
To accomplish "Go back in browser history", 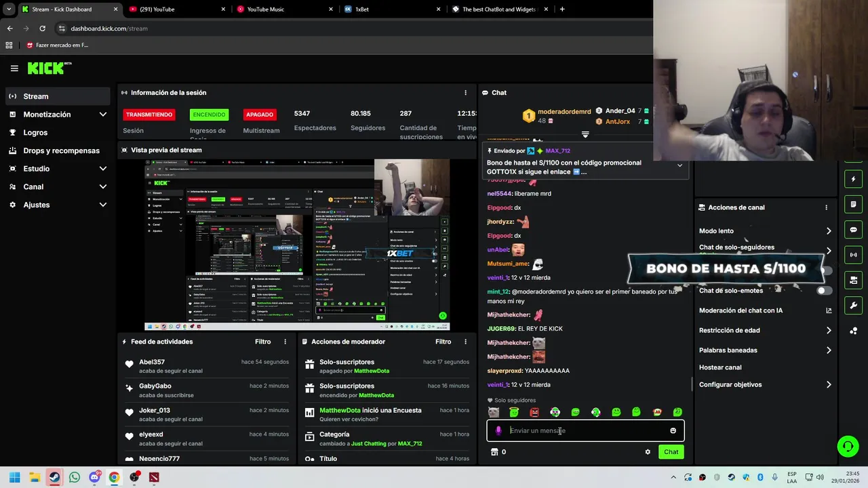I will point(9,28).
